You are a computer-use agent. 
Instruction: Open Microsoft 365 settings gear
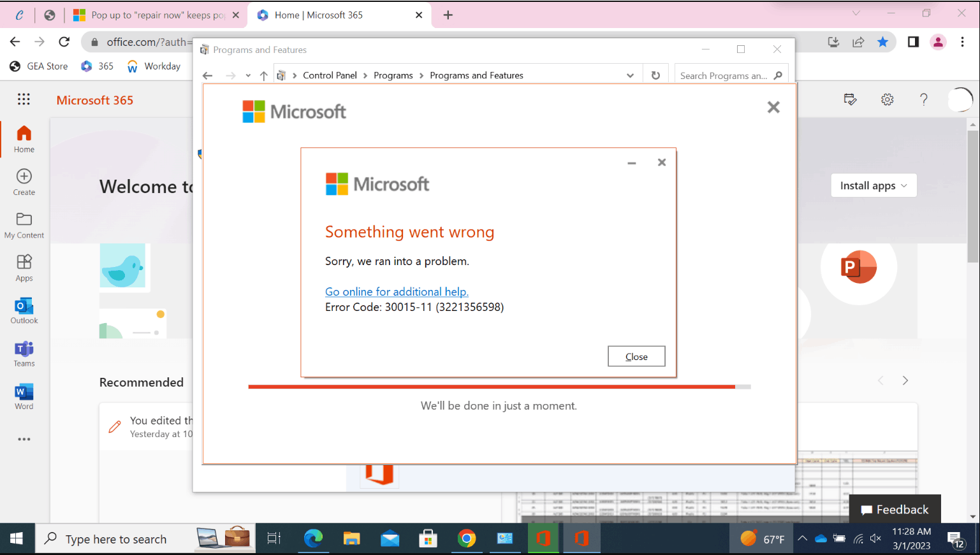[887, 99]
